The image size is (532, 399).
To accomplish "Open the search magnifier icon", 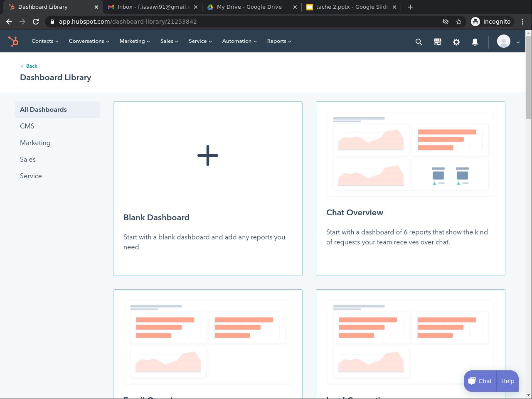I will click(x=419, y=42).
